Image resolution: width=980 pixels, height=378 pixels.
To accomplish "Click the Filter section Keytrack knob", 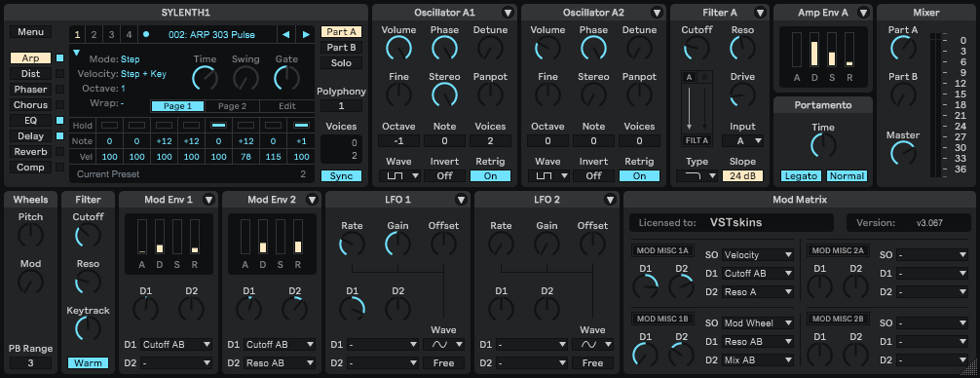I will (88, 329).
